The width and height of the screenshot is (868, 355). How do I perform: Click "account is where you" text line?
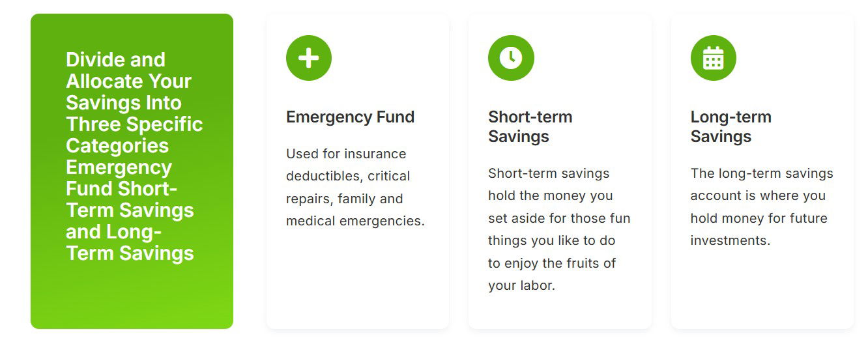757,196
